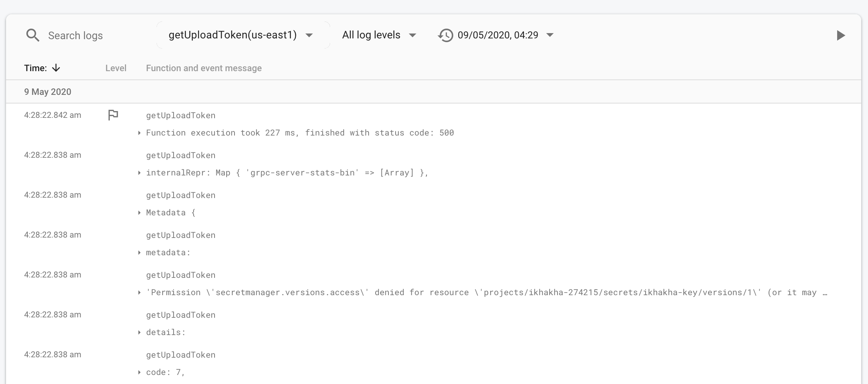Click the Time column header to resort
This screenshot has width=868, height=384.
36,68
